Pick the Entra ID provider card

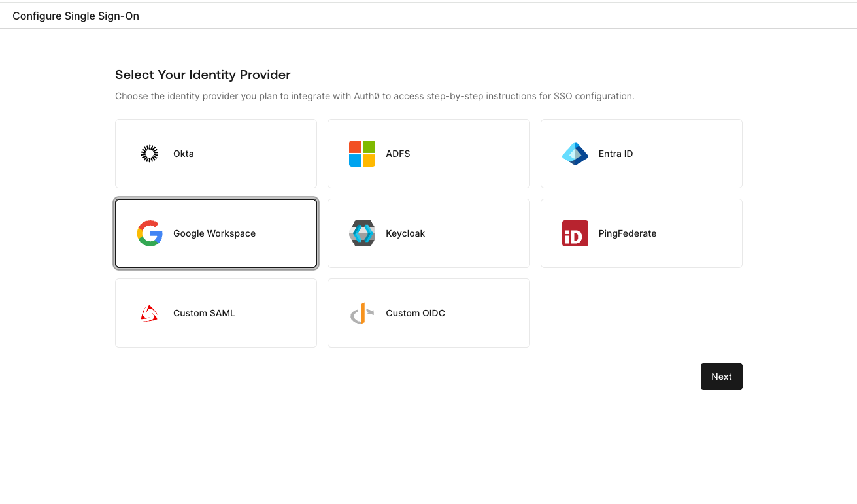[641, 154]
